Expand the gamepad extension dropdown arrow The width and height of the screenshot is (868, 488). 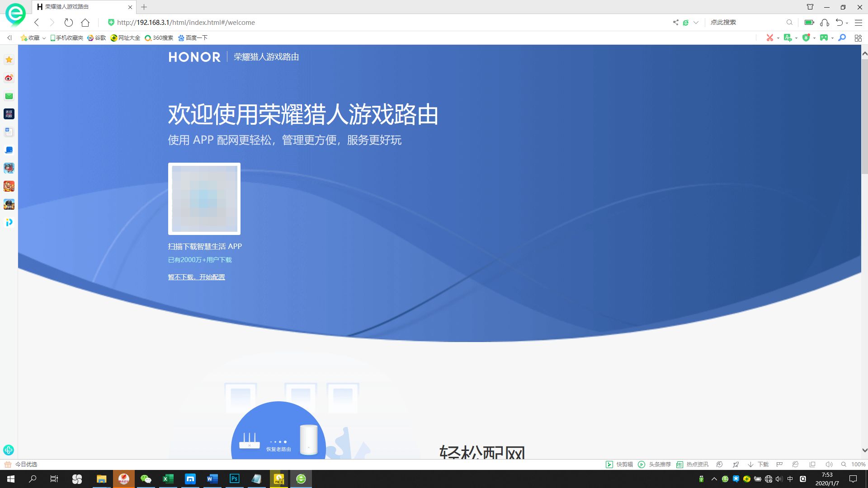832,38
